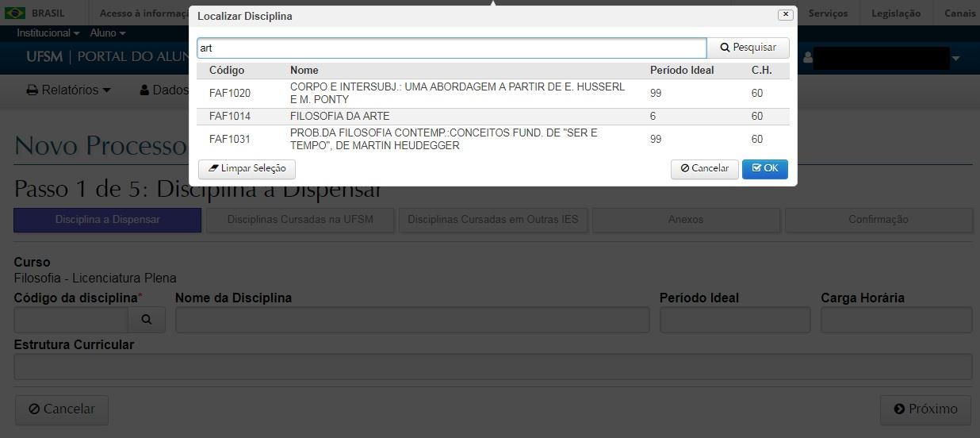Open the Legislação link in top bar
Screen dimensions: 980x438
(x=895, y=13)
